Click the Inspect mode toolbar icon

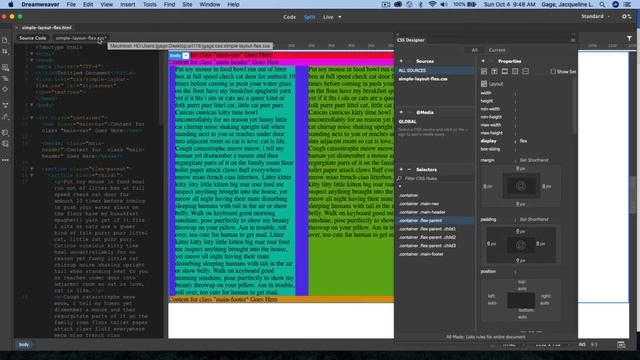click(5, 78)
